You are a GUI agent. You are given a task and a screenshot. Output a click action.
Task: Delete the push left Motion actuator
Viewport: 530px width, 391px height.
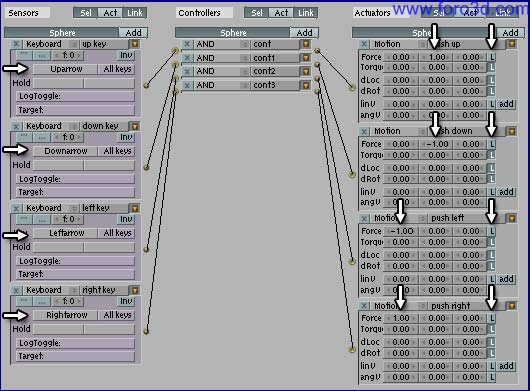[364, 218]
